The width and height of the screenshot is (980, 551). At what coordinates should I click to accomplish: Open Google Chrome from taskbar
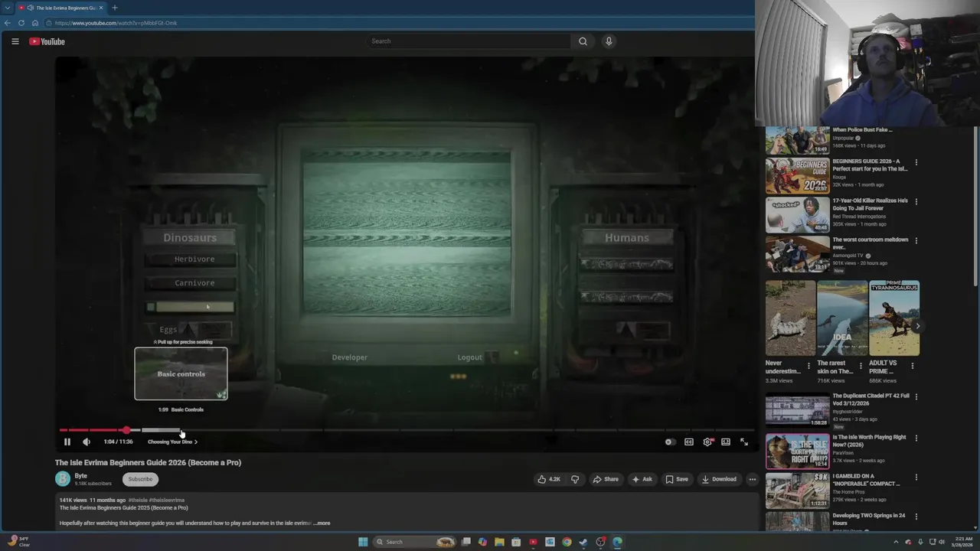[x=567, y=542]
